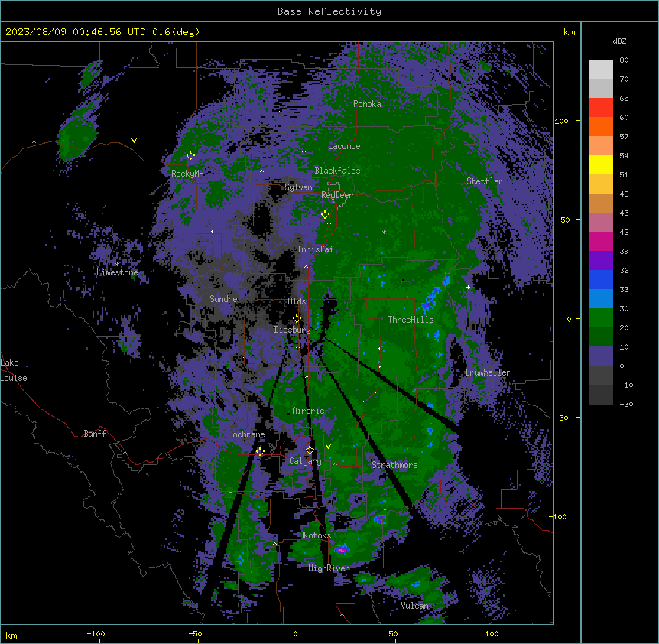Click the RedDeer city label

pyautogui.click(x=337, y=195)
